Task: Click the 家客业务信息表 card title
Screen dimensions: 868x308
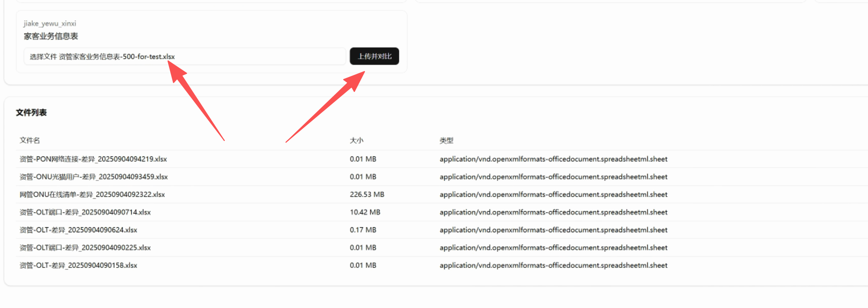Action: (x=51, y=36)
